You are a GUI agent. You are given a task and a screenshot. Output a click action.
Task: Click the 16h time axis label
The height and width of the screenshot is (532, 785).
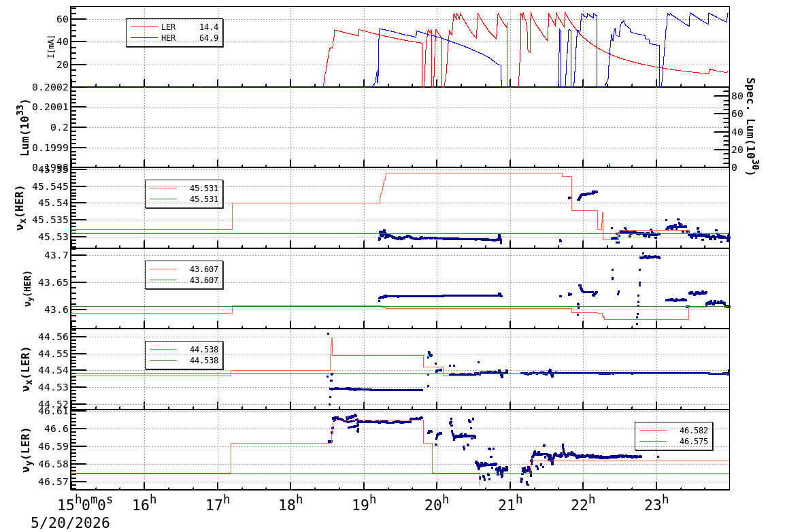[144, 503]
